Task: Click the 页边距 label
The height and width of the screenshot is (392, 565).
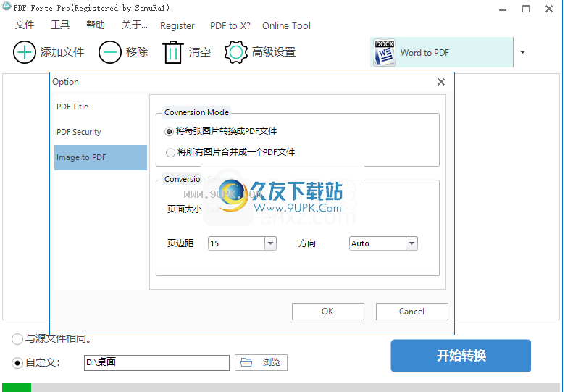Action: pyautogui.click(x=180, y=243)
